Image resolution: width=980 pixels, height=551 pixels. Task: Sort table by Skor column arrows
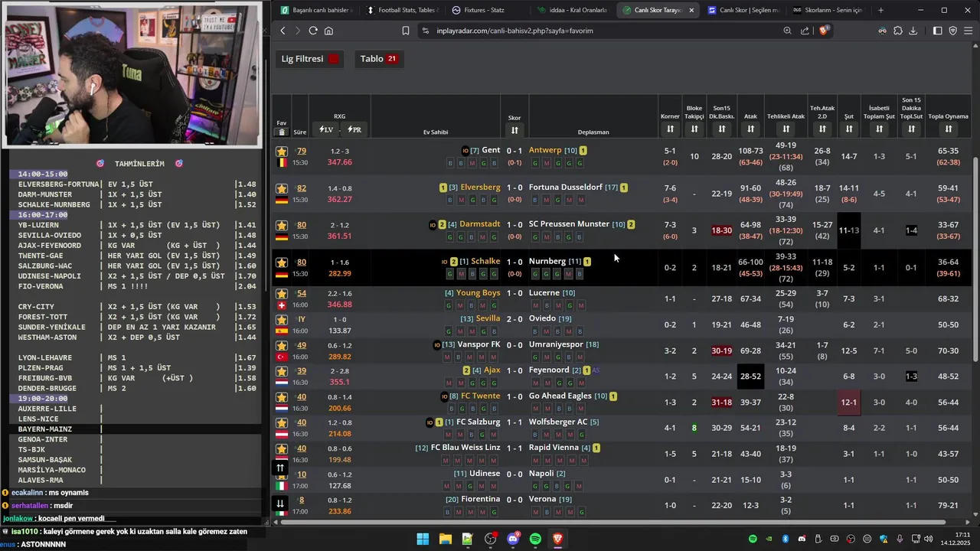(514, 130)
